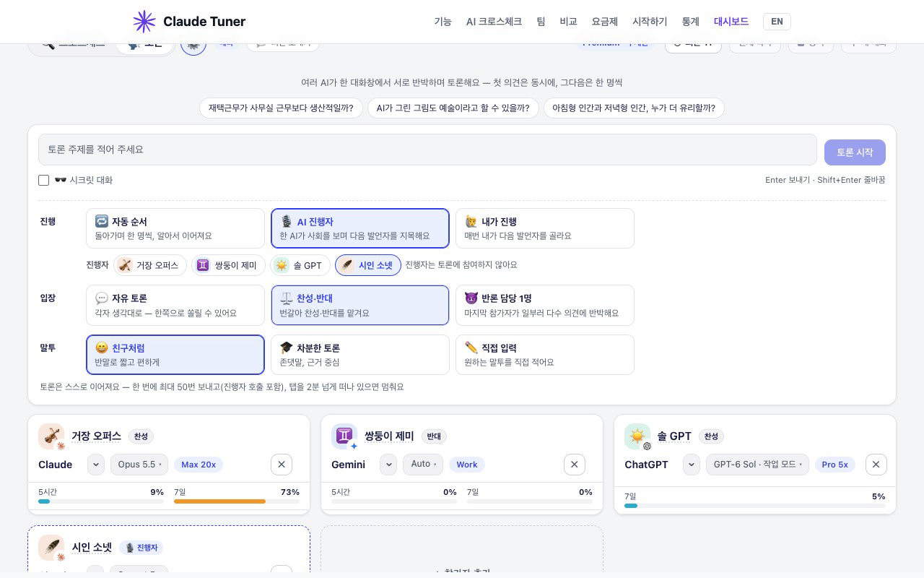
Task: Click the graduation cap icon in 차분한 토론
Action: 287,348
